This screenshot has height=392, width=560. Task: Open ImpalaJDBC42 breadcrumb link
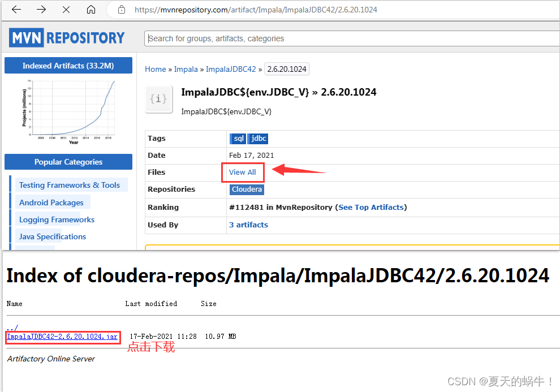pos(231,69)
